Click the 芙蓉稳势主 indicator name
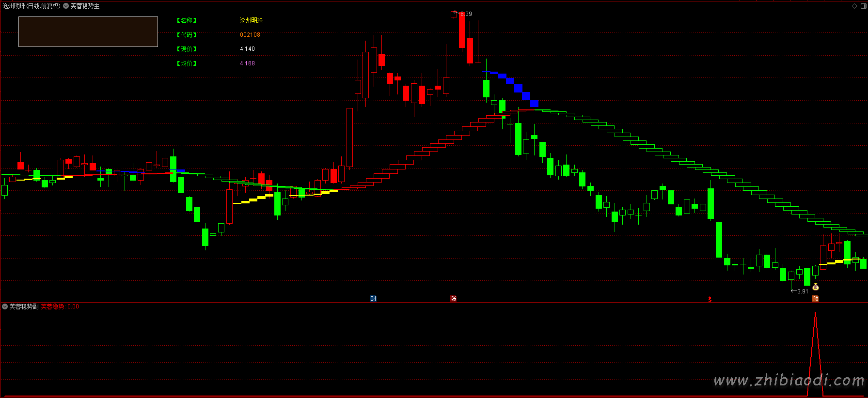 tap(85, 6)
